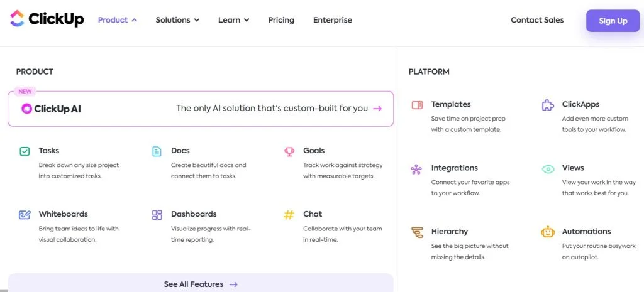Click the Goals trophy icon

point(289,151)
